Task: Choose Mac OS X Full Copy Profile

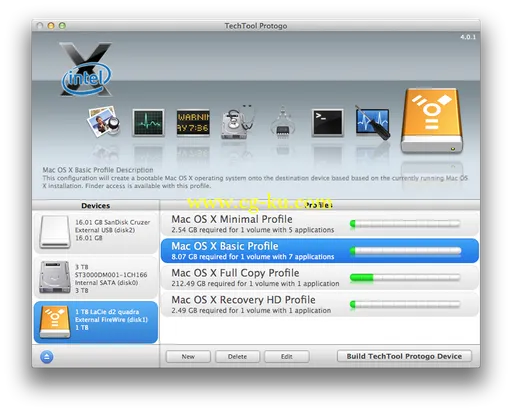Action: point(319,278)
